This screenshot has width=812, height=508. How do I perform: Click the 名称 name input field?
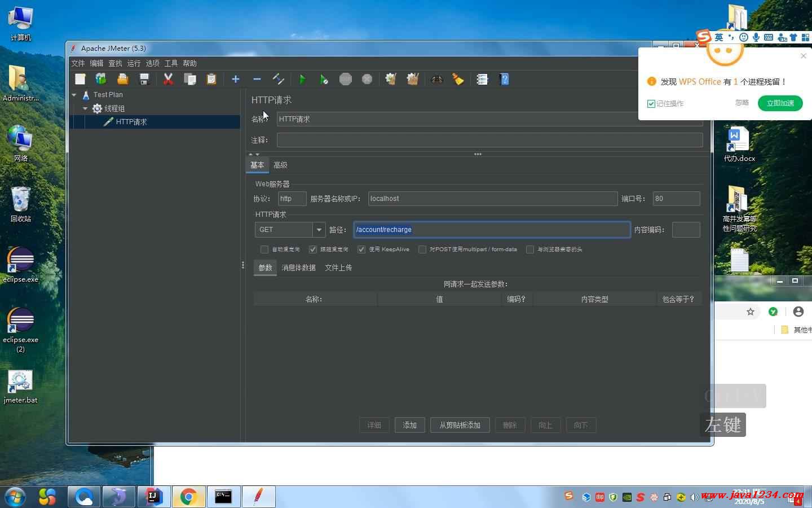click(x=489, y=119)
